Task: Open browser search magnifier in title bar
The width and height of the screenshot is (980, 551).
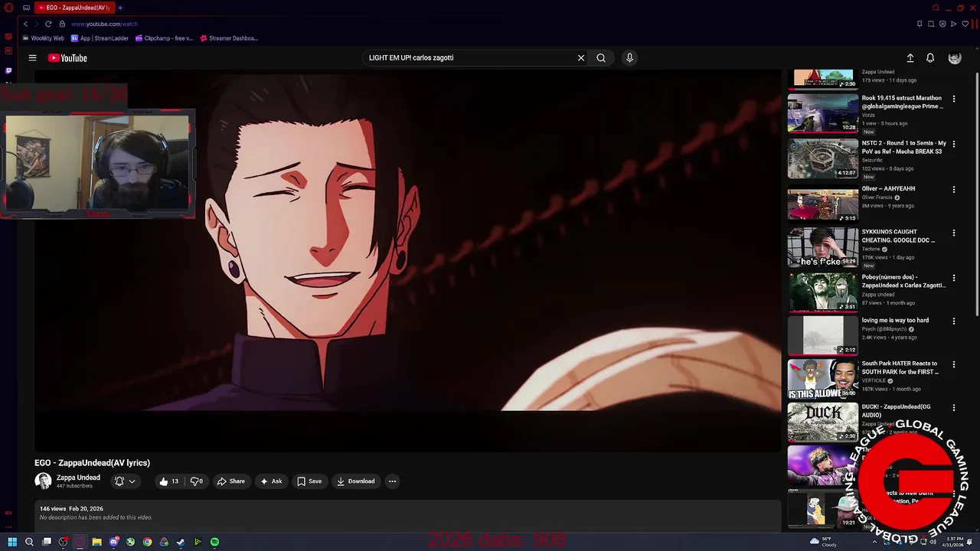Action: point(936,8)
